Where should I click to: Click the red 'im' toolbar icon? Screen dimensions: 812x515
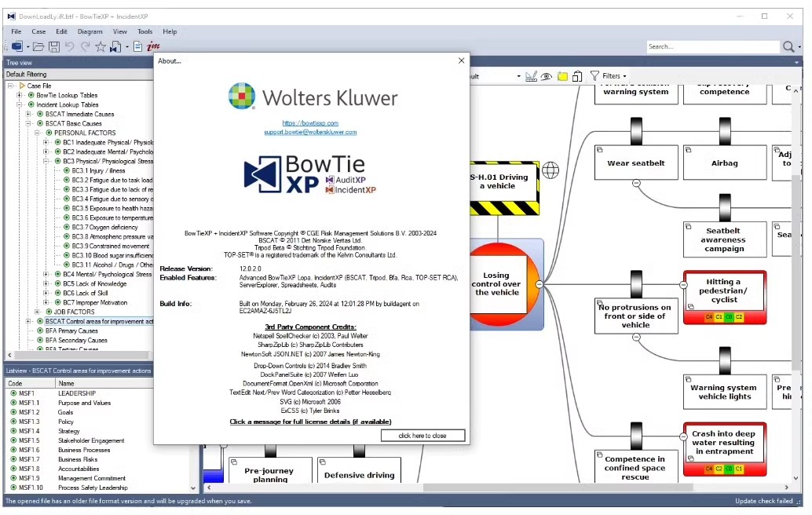click(153, 46)
